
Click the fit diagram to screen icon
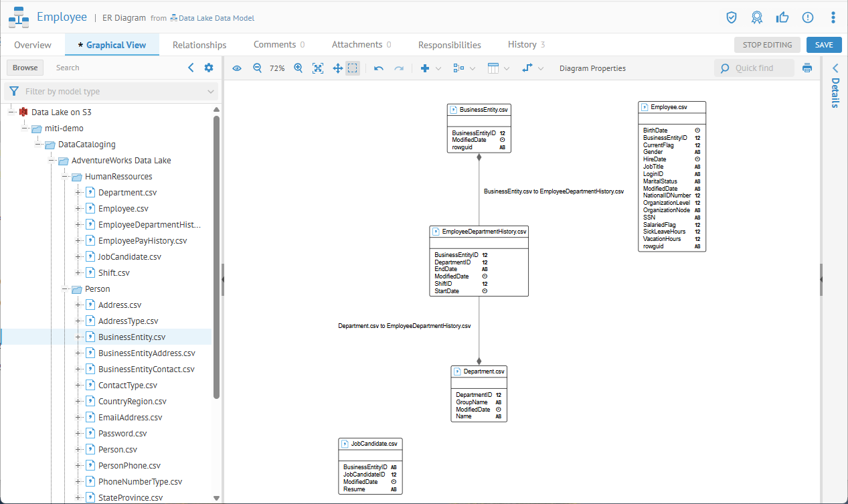pos(318,68)
